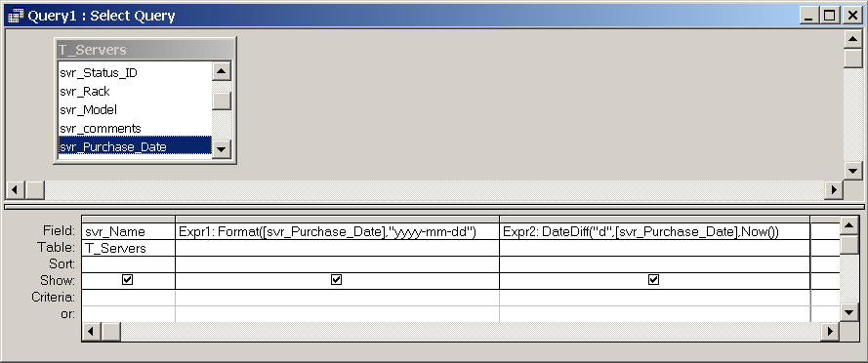Click column selector above svr_Name
Screen dimensions: 868x363
pos(129,220)
